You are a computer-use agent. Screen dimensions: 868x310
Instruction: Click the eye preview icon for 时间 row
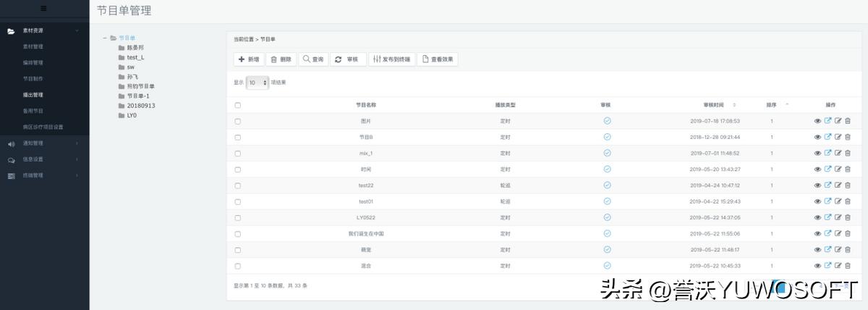(817, 169)
